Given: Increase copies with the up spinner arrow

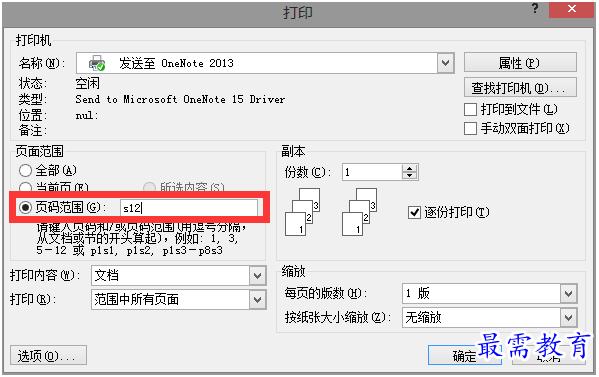Looking at the screenshot, I should (410, 168).
